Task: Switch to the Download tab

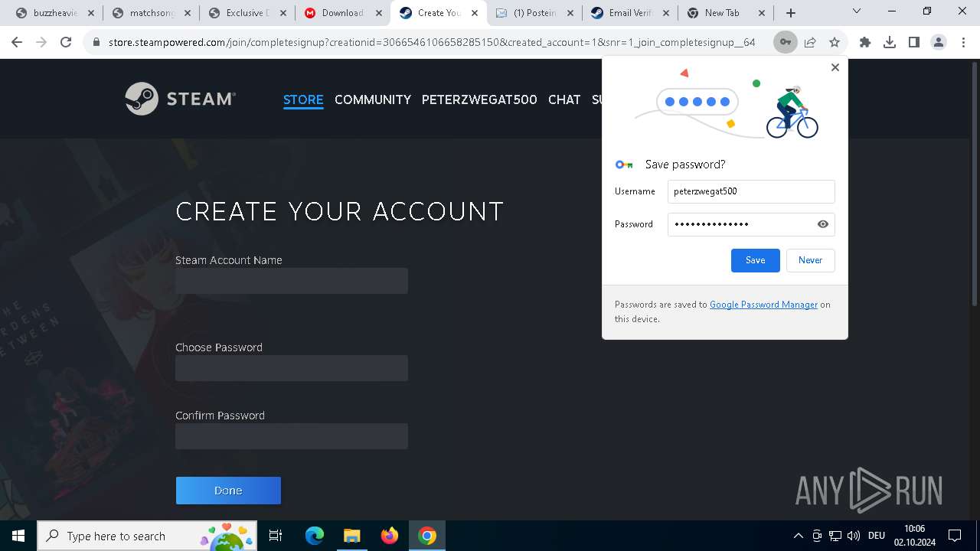Action: point(335,13)
